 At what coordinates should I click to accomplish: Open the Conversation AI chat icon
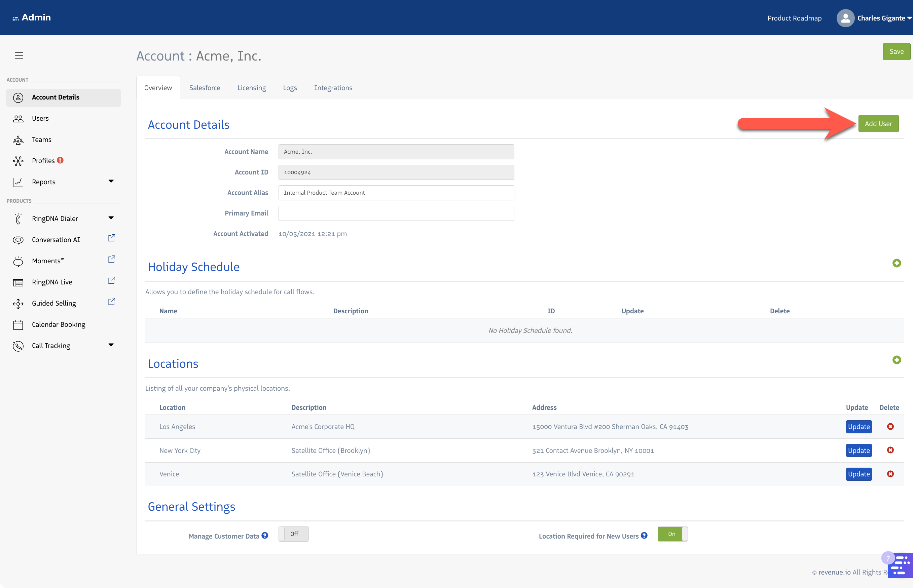(x=18, y=240)
